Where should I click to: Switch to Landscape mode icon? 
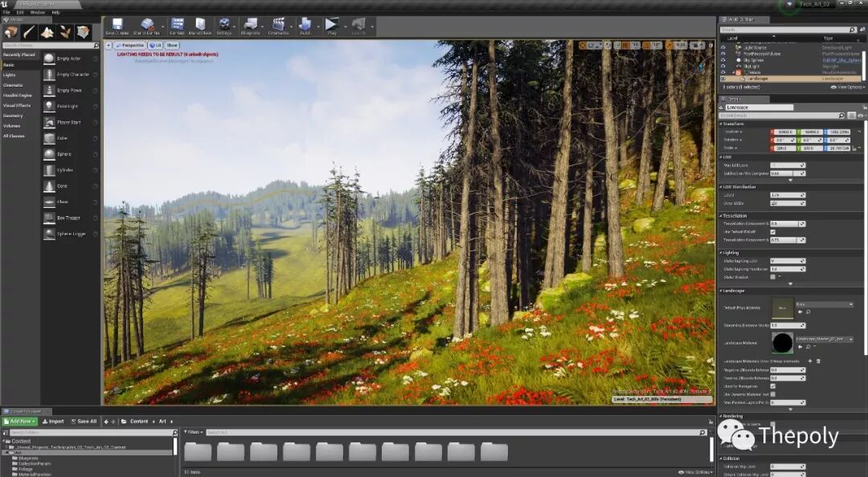47,33
